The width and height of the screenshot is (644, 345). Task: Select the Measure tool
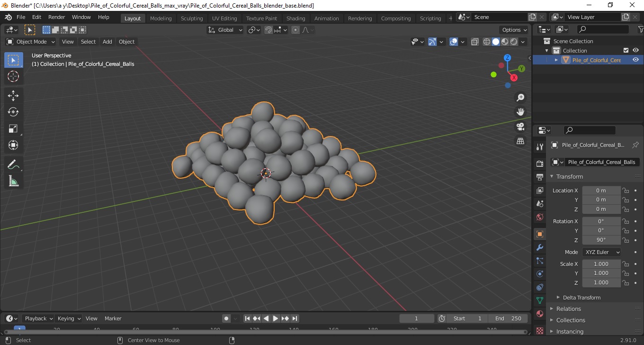click(x=13, y=181)
